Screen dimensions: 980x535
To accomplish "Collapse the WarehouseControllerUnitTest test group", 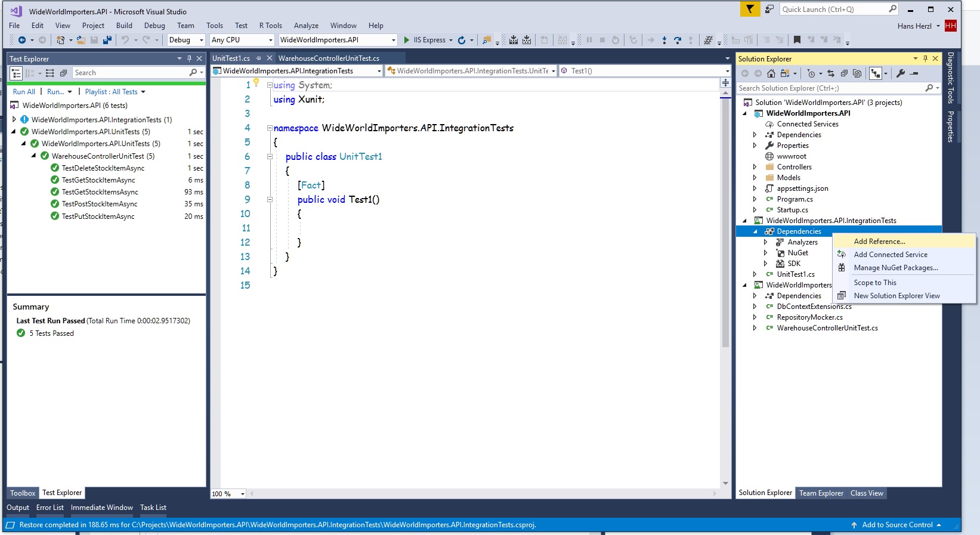I will [34, 156].
